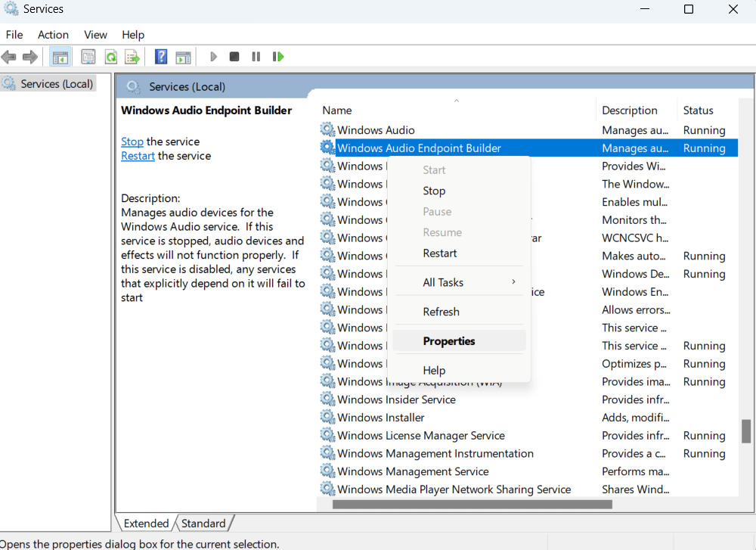Open the Properties toolbar icon
The image size is (756, 550).
[x=88, y=57]
